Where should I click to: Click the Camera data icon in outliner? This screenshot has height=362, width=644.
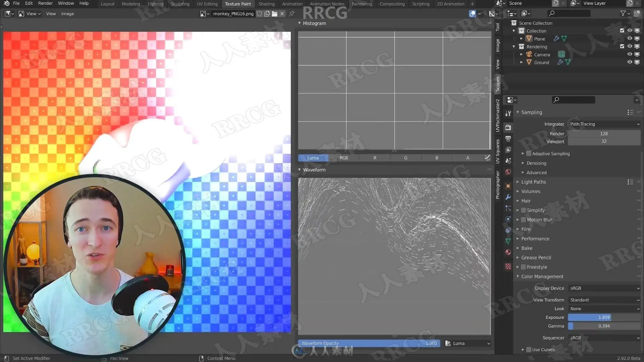pyautogui.click(x=561, y=54)
